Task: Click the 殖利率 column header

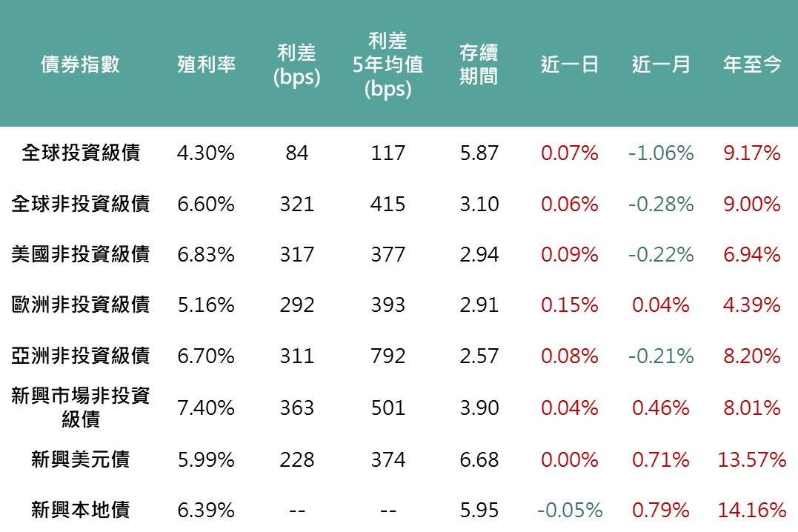Action: coord(206,64)
